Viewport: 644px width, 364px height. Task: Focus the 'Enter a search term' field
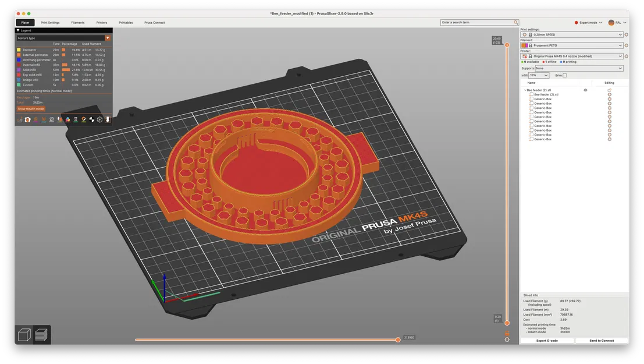click(476, 23)
